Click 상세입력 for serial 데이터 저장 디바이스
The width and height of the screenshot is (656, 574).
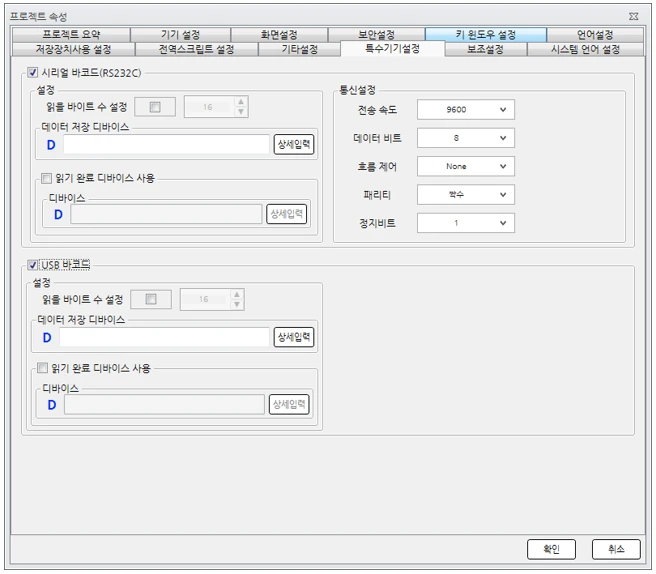(294, 144)
